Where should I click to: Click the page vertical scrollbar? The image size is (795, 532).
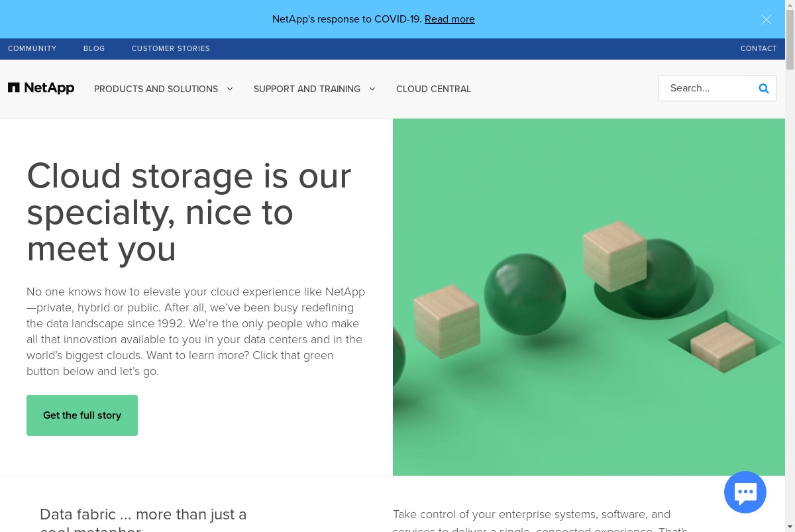pos(790,266)
